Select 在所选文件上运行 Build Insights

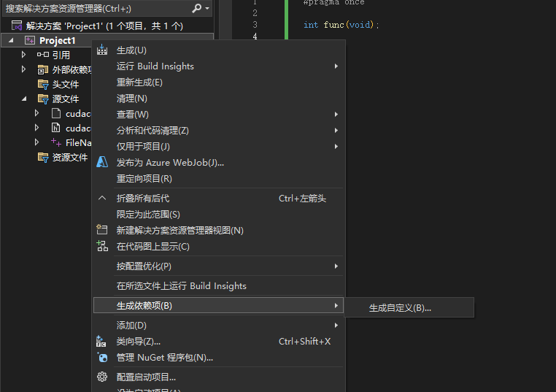(x=218, y=286)
